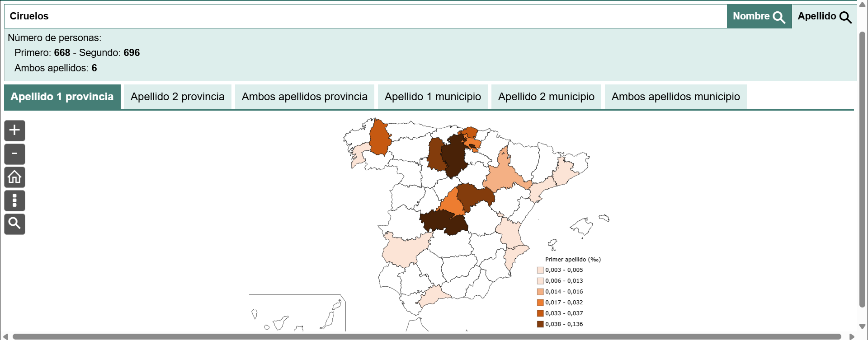
Task: Click legend label 0,038 - 0,136
Action: click(x=564, y=324)
